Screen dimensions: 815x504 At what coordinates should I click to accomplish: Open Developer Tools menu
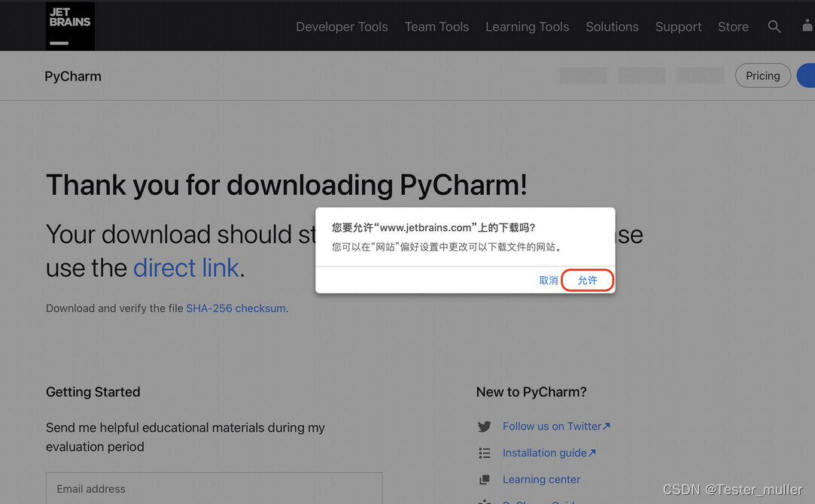click(342, 26)
